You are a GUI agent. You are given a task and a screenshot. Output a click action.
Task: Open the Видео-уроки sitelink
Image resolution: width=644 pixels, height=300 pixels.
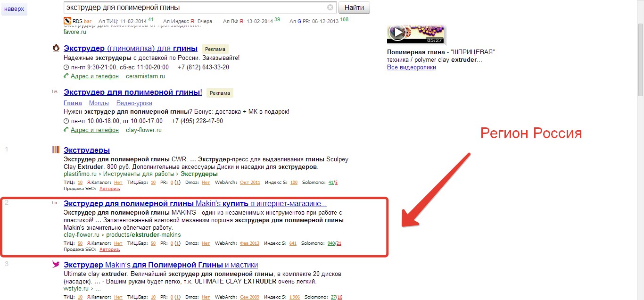pos(134,103)
